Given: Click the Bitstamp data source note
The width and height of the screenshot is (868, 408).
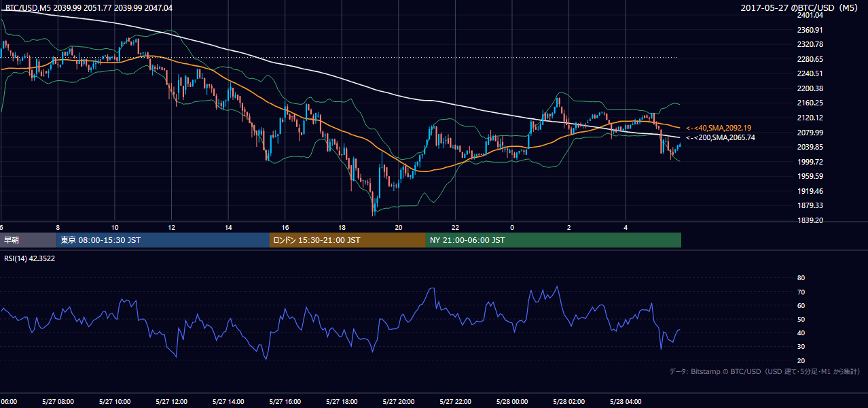Looking at the screenshot, I should tap(765, 371).
